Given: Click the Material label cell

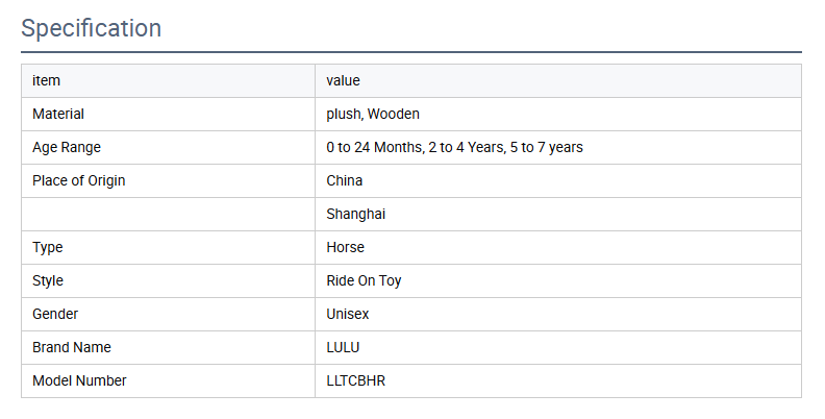Looking at the screenshot, I should tap(168, 114).
